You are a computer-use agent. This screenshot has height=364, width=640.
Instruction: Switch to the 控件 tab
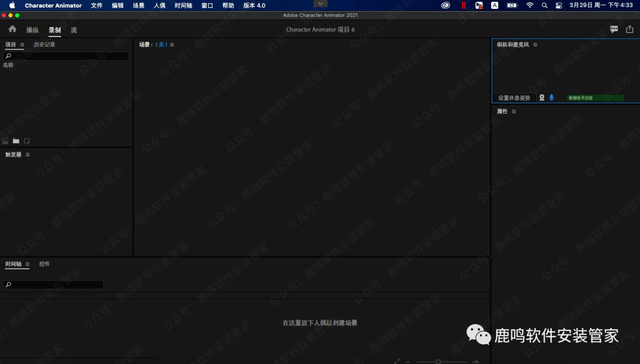pyautogui.click(x=44, y=264)
